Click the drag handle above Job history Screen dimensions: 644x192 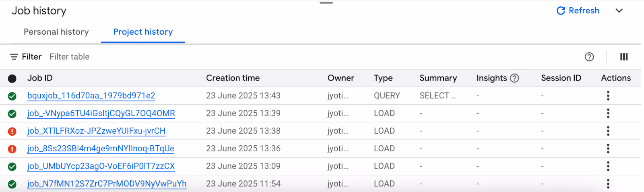click(326, 3)
